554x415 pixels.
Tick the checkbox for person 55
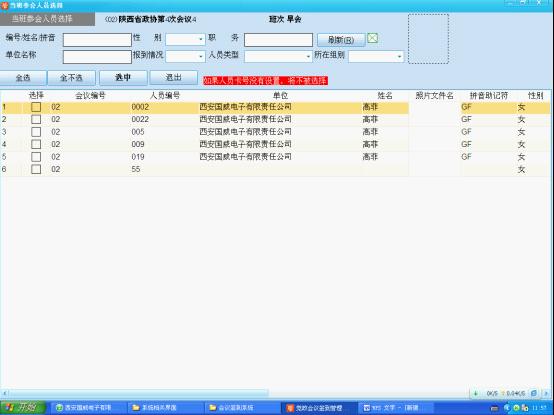pos(36,169)
